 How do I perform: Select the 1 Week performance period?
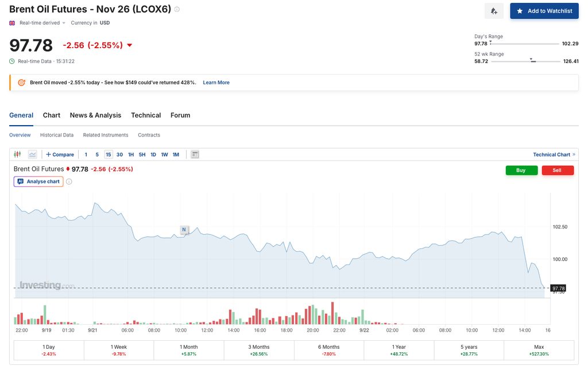[119, 351]
